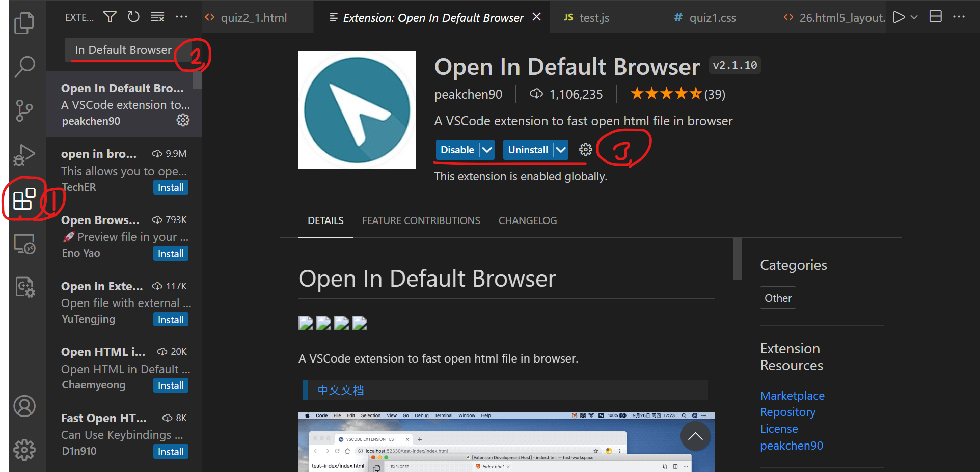The width and height of the screenshot is (980, 472).
Task: Switch to the quiz1.css tab
Action: (714, 18)
